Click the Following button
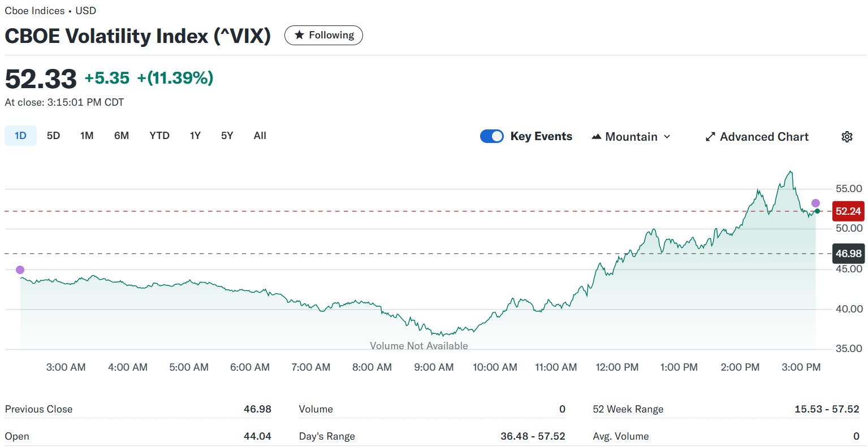868x447 pixels. click(323, 35)
